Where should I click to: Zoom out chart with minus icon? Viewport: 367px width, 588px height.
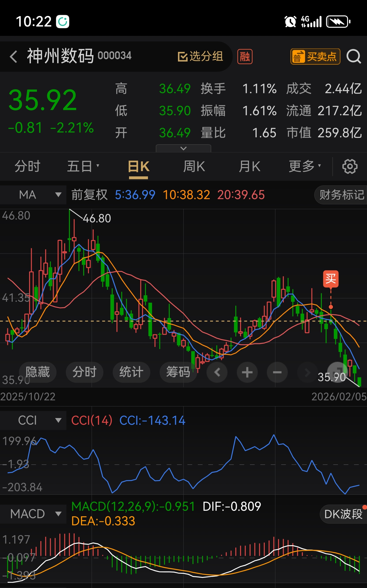pos(277,372)
